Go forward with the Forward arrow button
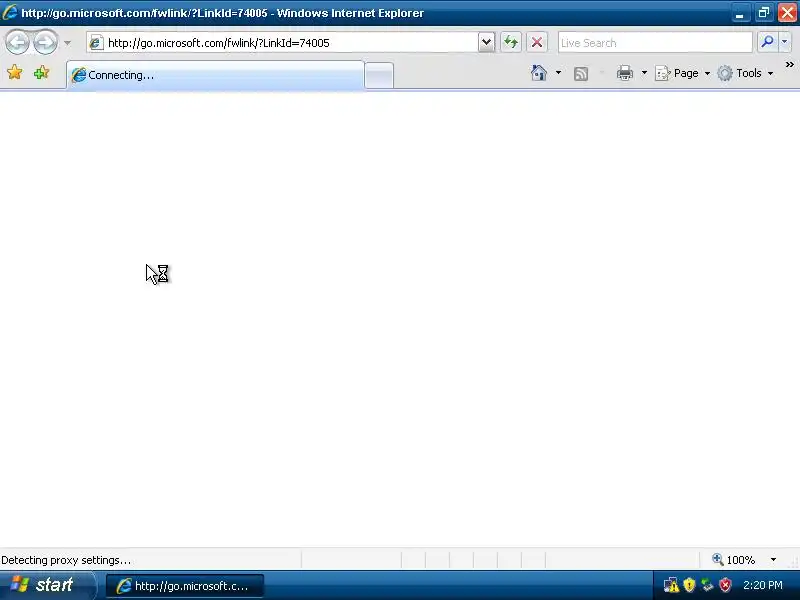Image resolution: width=800 pixels, height=600 pixels. pos(45,42)
